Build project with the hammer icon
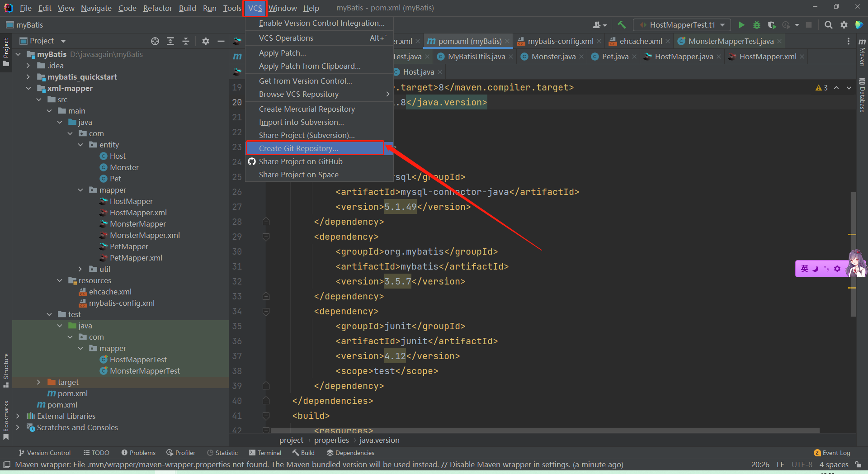This screenshot has width=868, height=474. 622,25
